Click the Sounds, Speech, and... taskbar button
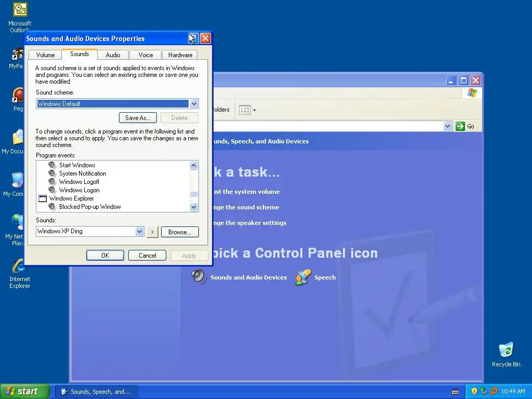 (97, 392)
